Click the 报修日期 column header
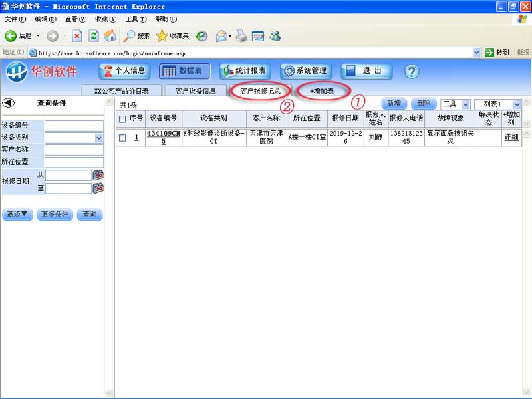 point(345,118)
